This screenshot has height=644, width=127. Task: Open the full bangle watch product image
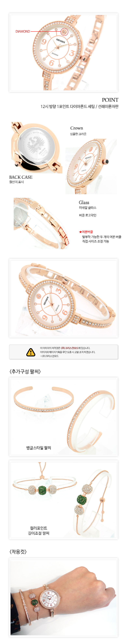[x=64, y=298]
